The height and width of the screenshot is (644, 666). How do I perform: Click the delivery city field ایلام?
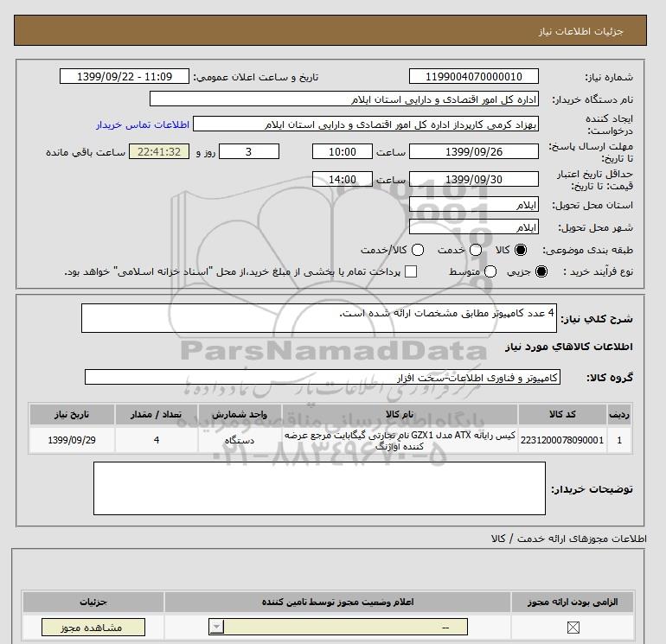(474, 227)
